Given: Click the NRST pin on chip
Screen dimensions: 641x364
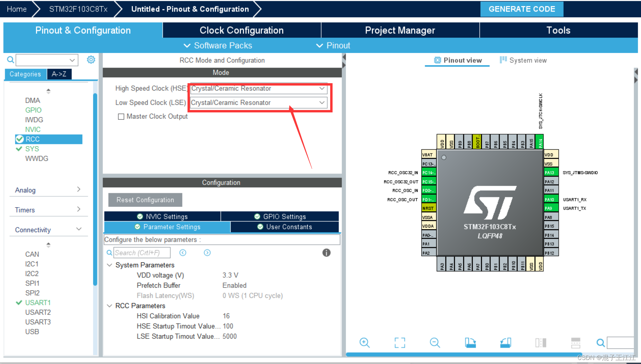Looking at the screenshot, I should 429,208.
